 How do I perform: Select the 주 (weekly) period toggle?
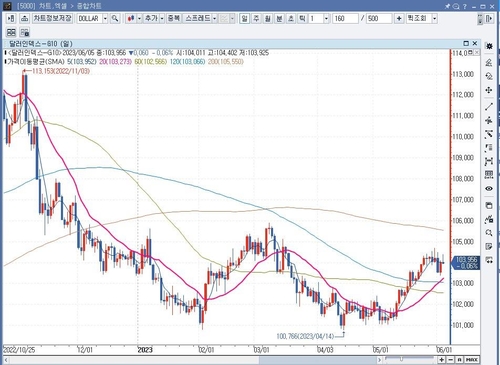coord(256,18)
